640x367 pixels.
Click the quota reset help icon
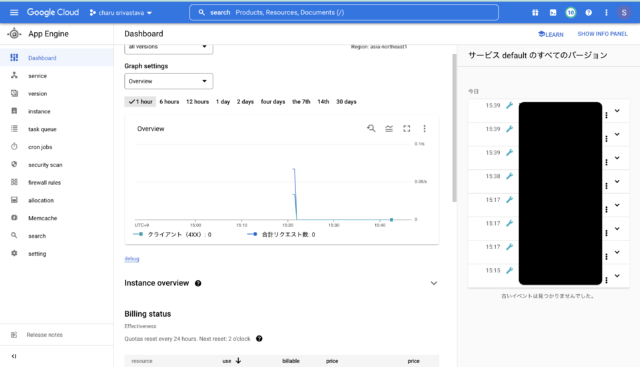coord(259,339)
